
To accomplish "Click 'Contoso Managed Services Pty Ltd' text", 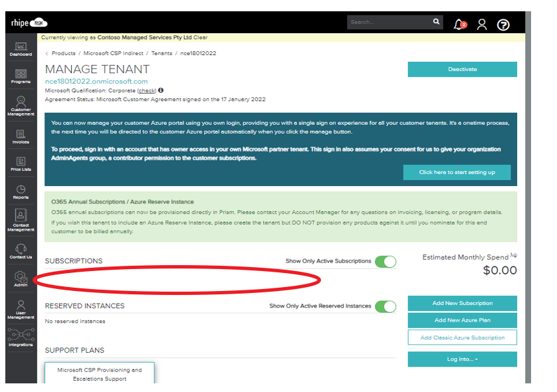I will [145, 37].
